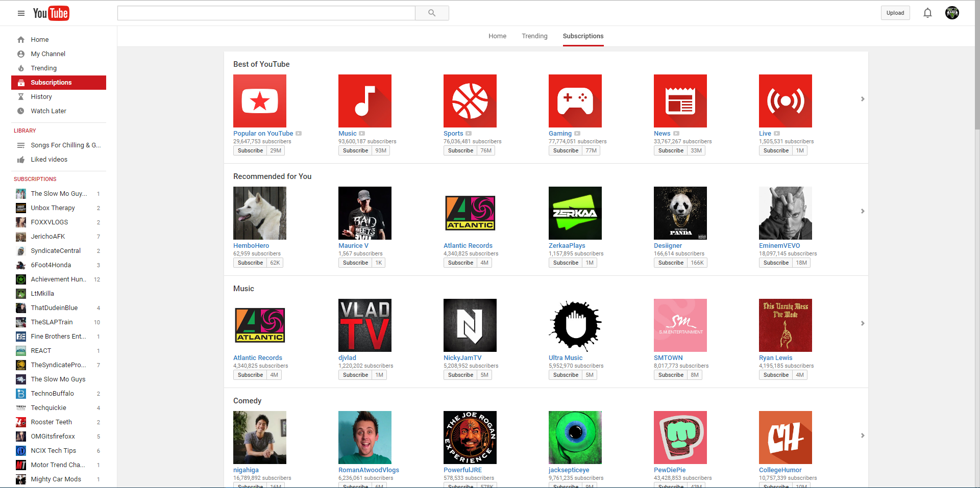Open the Ryan Lewis channel link
The image size is (980, 488).
tap(776, 358)
